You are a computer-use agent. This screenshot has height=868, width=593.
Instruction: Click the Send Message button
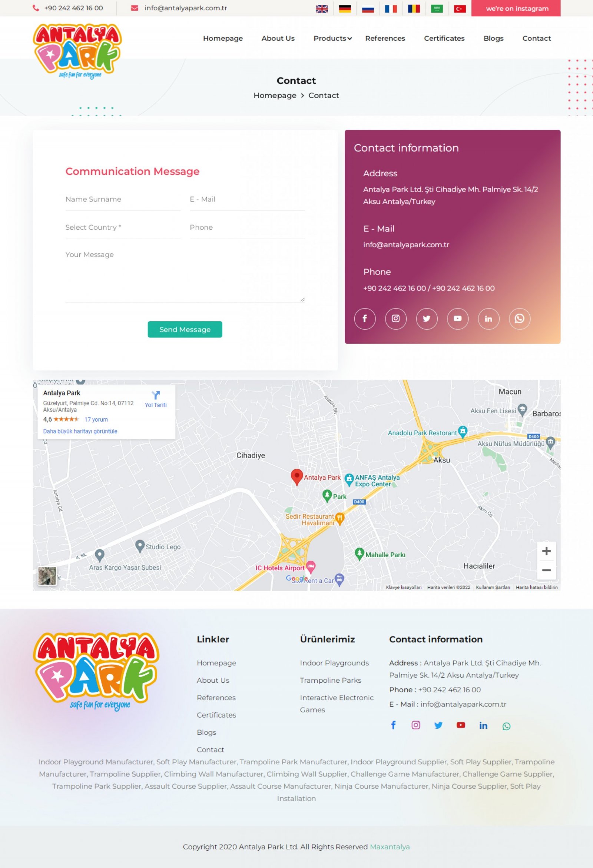185,329
